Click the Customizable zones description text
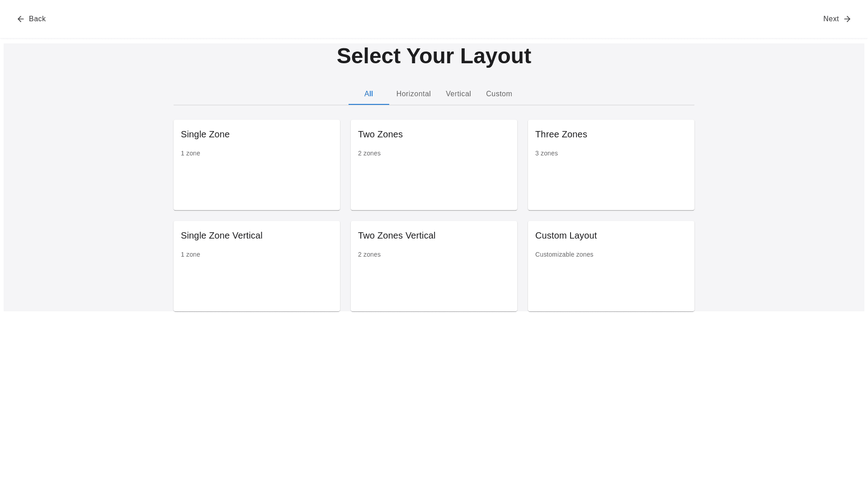The height and width of the screenshot is (488, 868). click(564, 254)
